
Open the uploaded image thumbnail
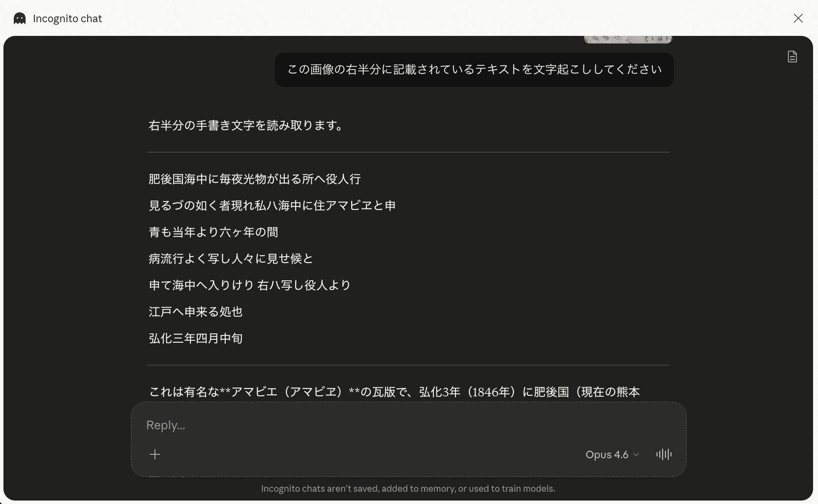click(x=628, y=39)
